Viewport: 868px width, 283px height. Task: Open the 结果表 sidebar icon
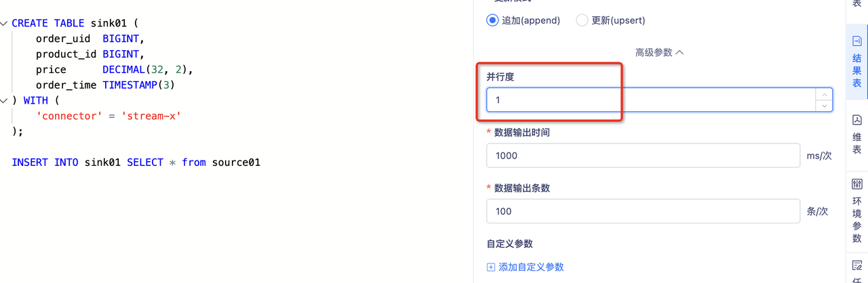[856, 41]
